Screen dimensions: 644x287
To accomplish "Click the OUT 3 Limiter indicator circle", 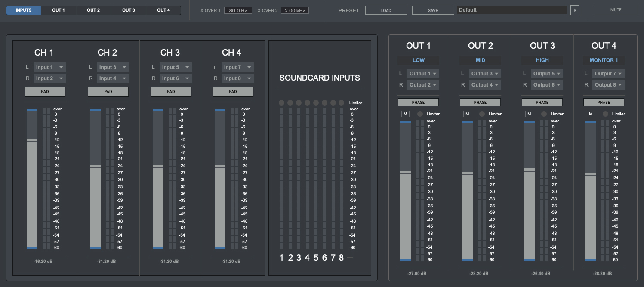I will [544, 114].
